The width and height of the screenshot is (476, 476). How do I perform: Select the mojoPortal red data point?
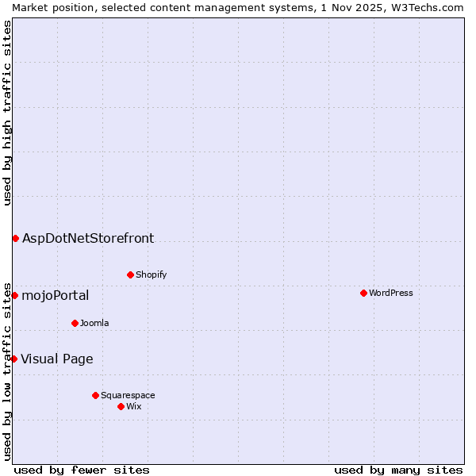click(14, 295)
